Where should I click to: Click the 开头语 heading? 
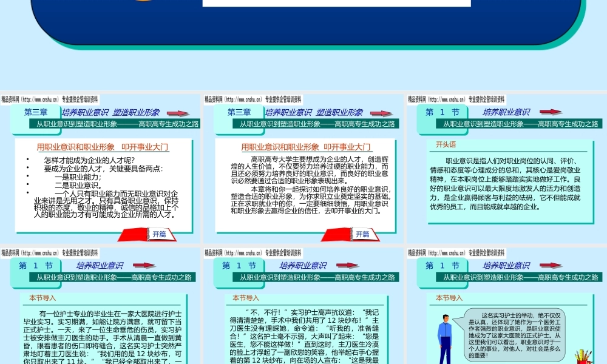pos(446,144)
